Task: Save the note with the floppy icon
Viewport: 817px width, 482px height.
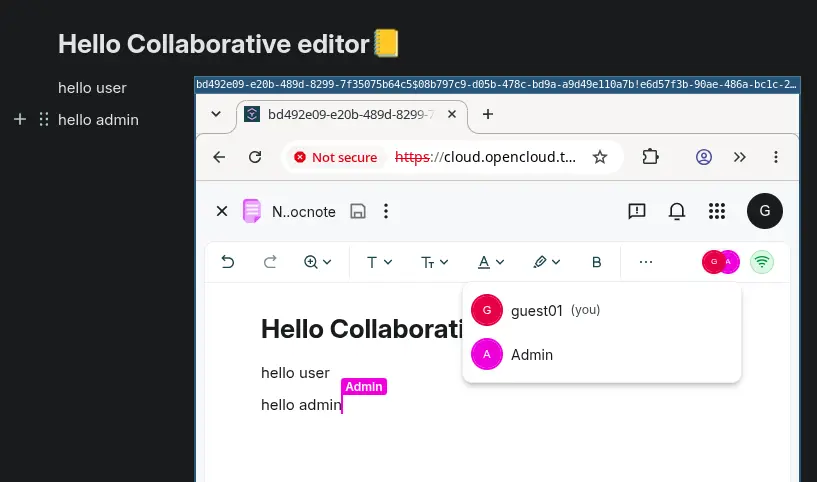Action: click(x=358, y=211)
